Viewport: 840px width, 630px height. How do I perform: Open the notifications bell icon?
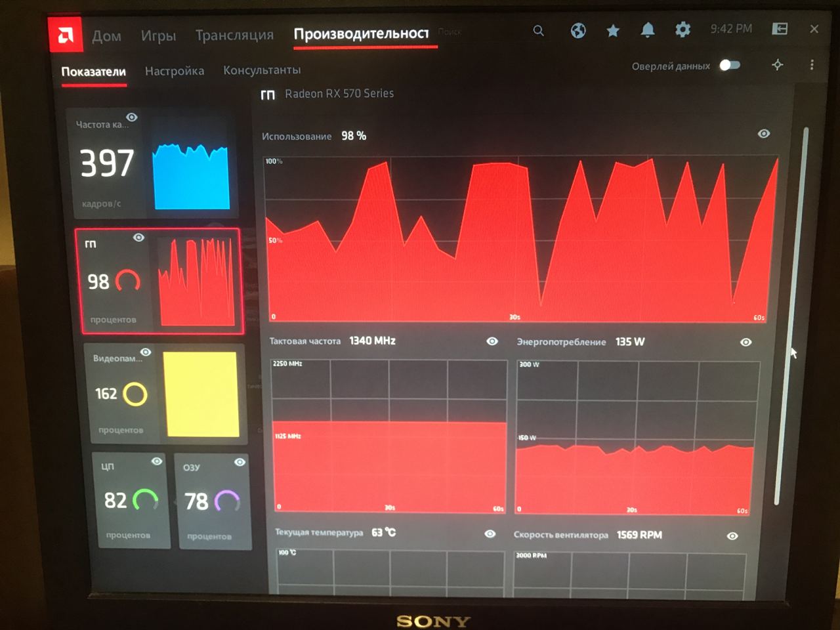tap(648, 30)
